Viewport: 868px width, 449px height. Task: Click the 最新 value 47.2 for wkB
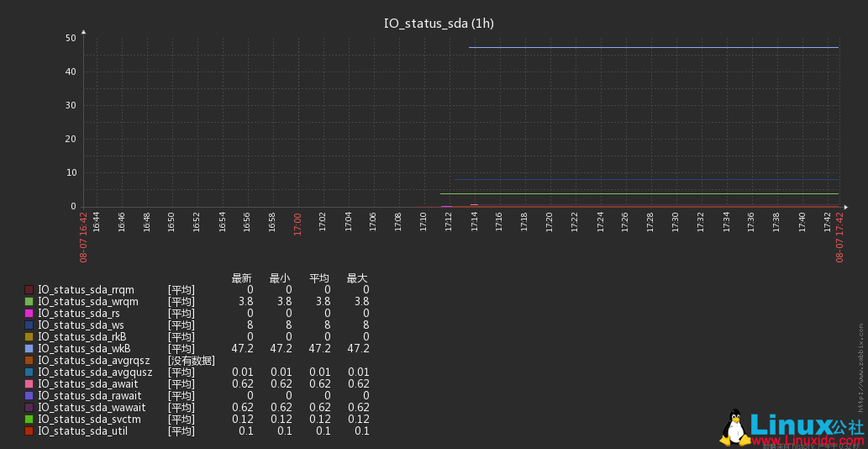[243, 349]
